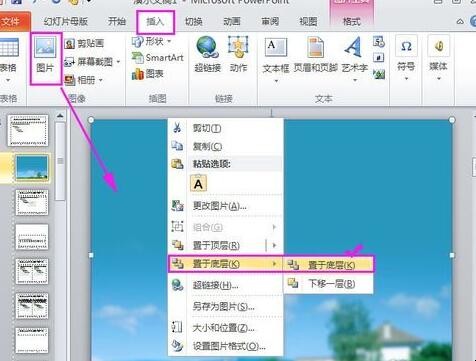Insert 剪贴画 clip art
Image resolution: width=476 pixels, height=361 pixels.
(85, 43)
